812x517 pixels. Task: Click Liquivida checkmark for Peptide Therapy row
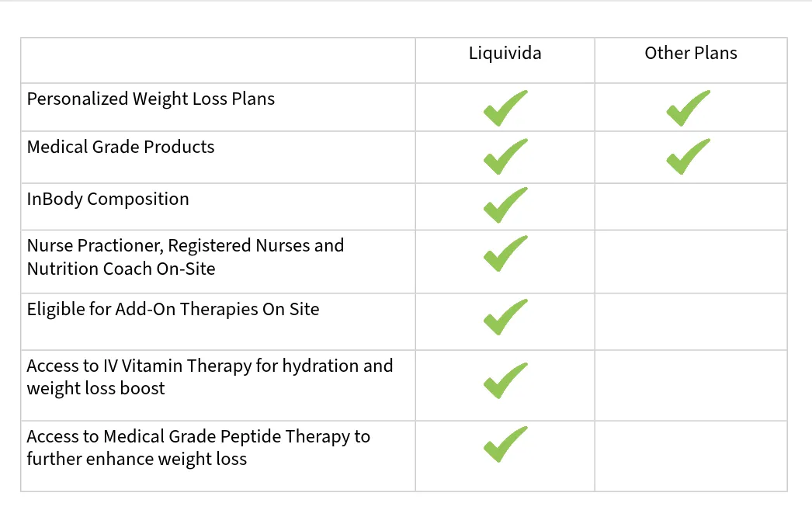[x=505, y=445]
